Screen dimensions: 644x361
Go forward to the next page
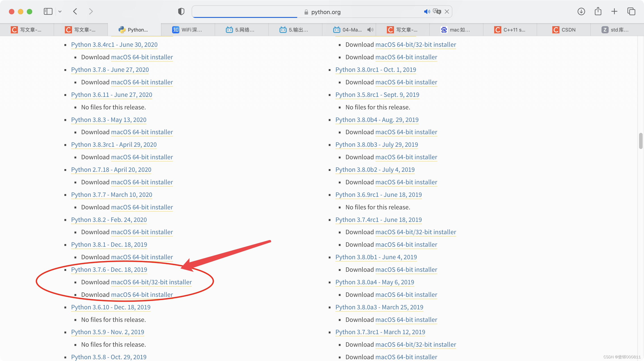(91, 11)
